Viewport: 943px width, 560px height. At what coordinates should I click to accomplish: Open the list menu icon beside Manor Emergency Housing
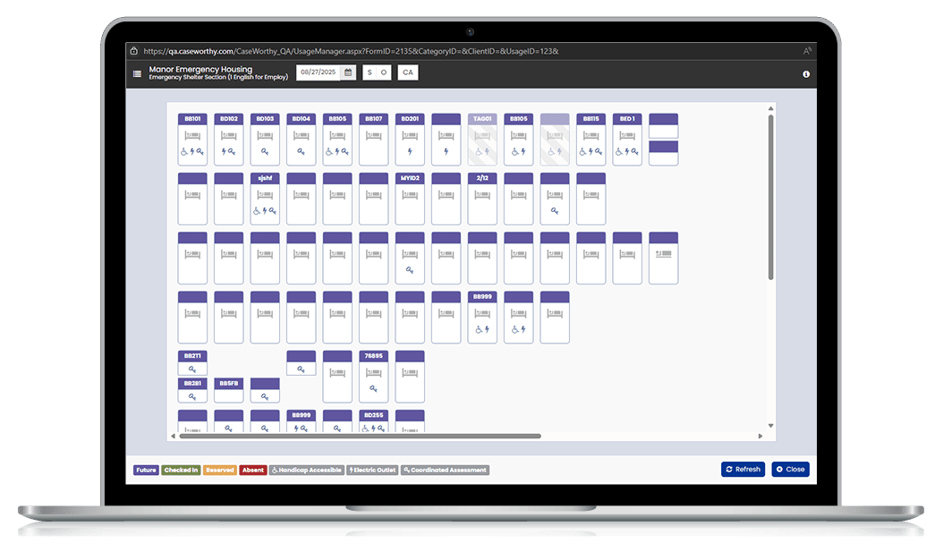coord(137,74)
